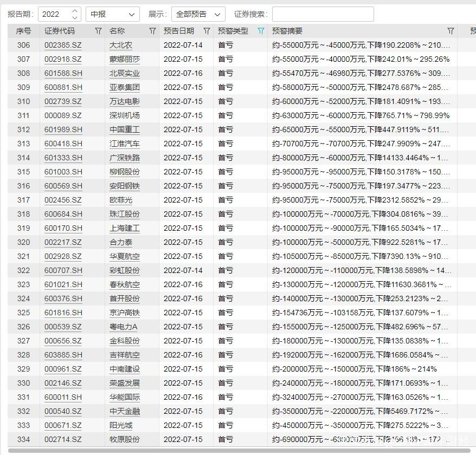
Task: Open the filter icon on 预告日期 column
Action: click(207, 31)
